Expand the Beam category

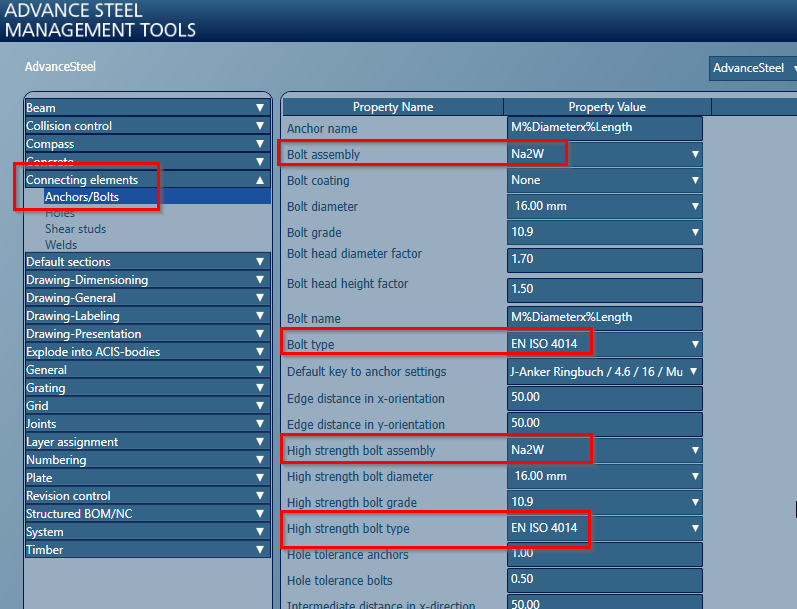tap(148, 108)
